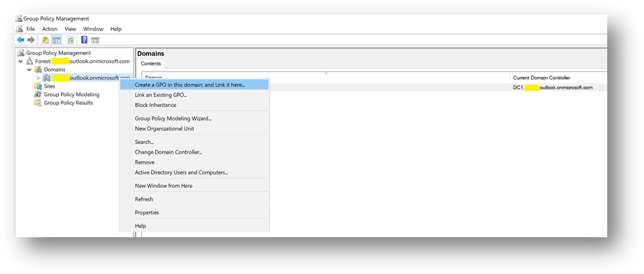Click the Forward arrow toolbar icon

(x=31, y=40)
